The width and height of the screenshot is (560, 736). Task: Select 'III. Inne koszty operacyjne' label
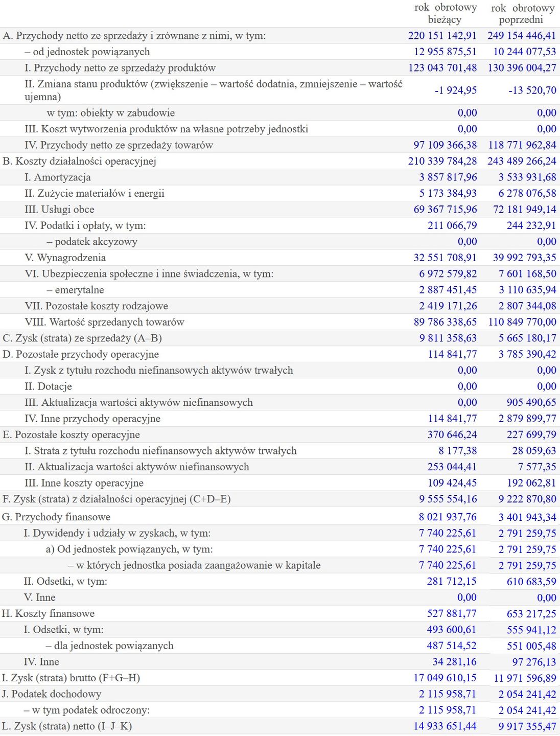pos(84,483)
